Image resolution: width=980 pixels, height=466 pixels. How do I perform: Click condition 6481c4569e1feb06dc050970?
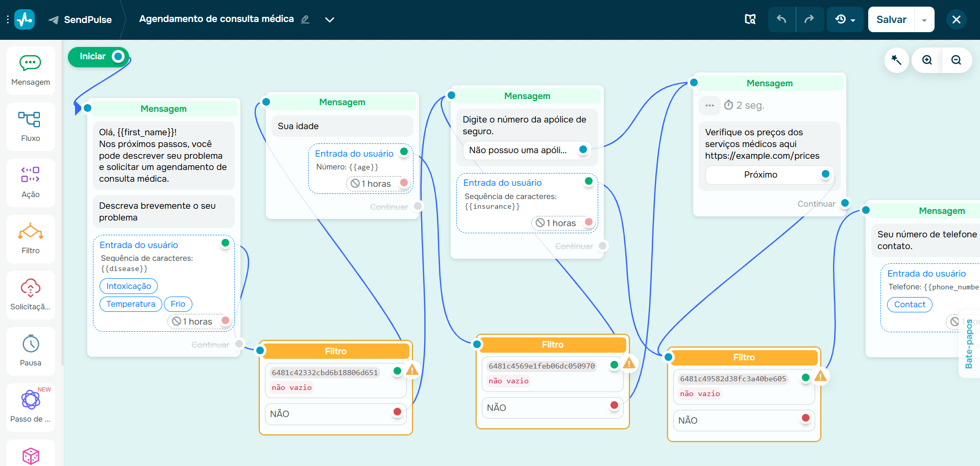[542, 366]
